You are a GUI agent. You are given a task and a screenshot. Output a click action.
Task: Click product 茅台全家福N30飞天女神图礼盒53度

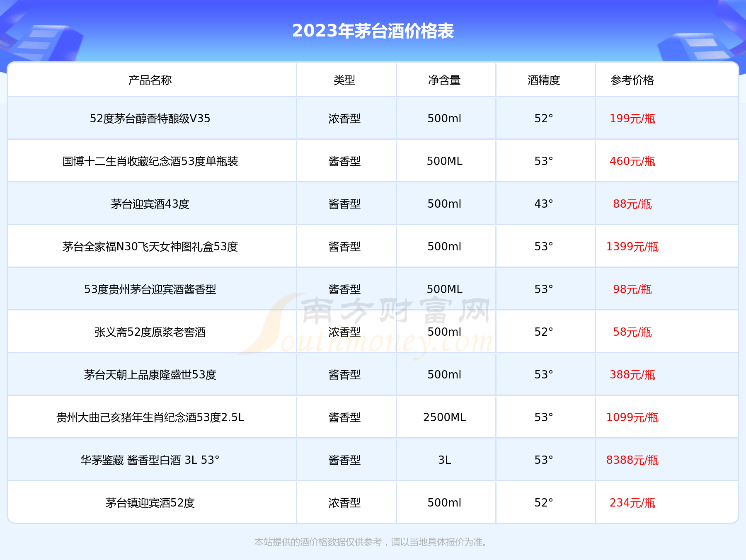150,247
